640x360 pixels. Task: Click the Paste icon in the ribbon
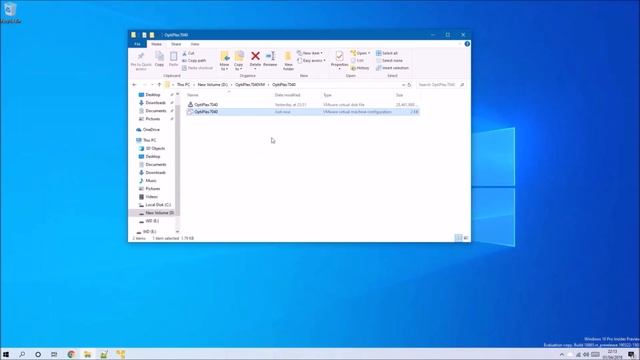(173, 59)
